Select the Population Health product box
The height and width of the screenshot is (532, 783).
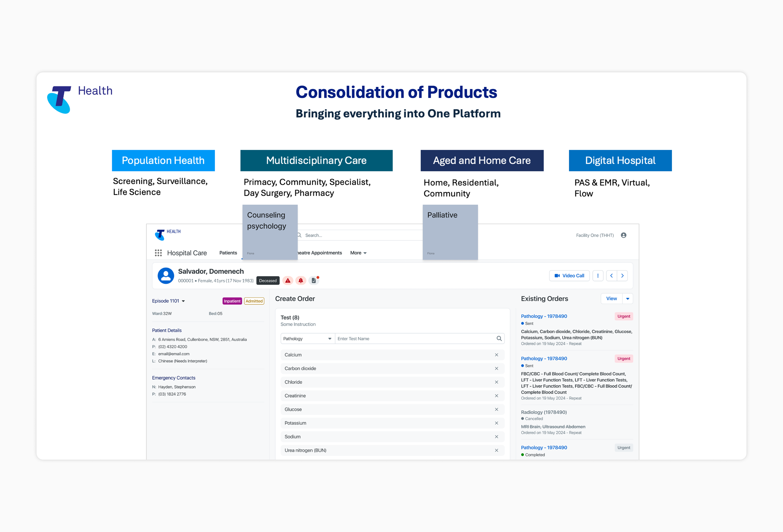pyautogui.click(x=163, y=161)
